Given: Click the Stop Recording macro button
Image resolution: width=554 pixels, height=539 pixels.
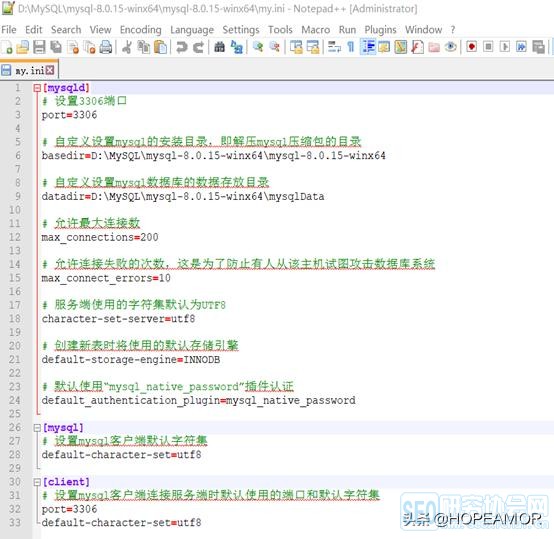Looking at the screenshot, I should tap(488, 47).
